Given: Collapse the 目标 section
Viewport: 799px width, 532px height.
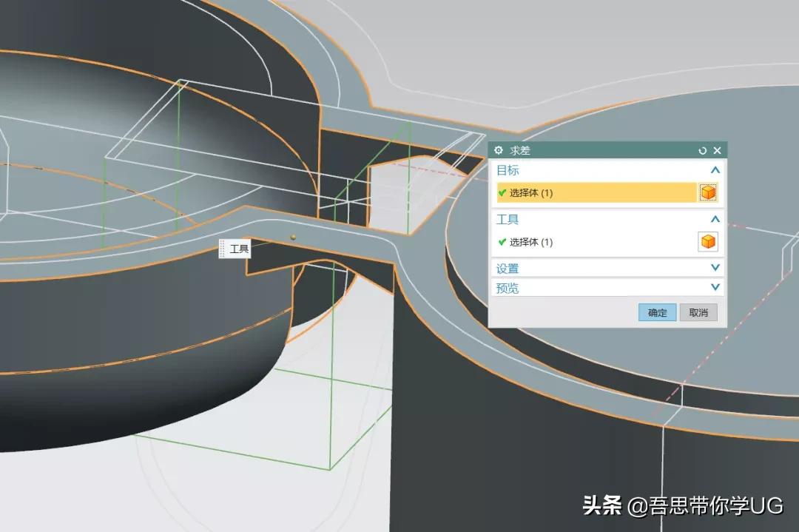Looking at the screenshot, I should (714, 170).
